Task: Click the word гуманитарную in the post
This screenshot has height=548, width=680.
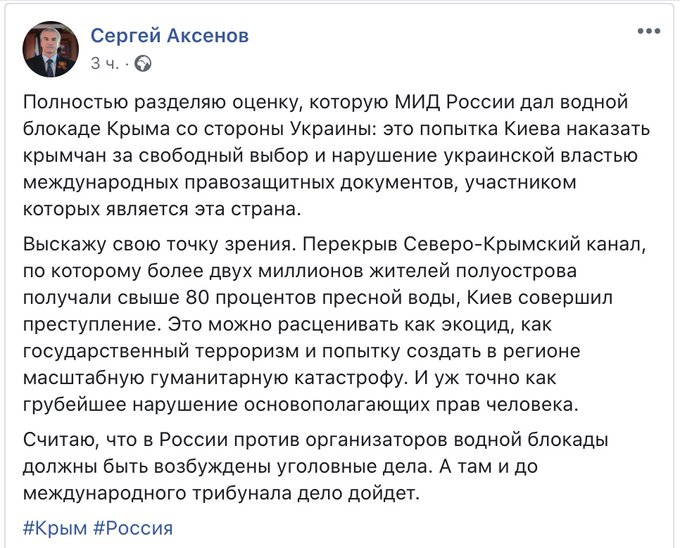Action: (219, 378)
